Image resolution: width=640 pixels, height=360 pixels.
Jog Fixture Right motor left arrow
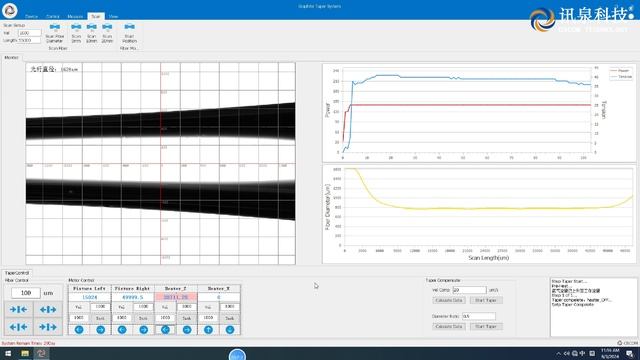click(x=122, y=330)
